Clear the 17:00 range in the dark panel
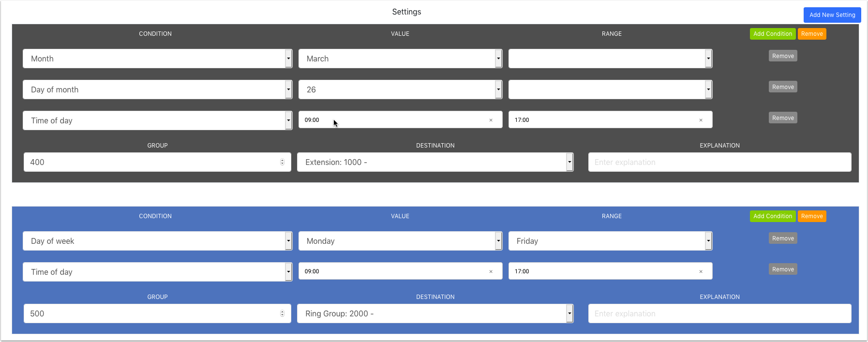The height and width of the screenshot is (342, 868). [701, 120]
